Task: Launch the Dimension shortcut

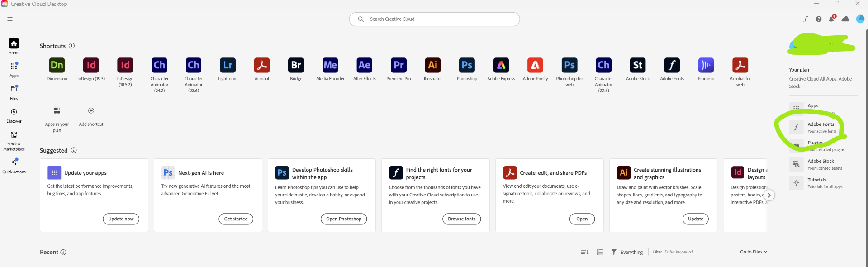Action: click(57, 65)
